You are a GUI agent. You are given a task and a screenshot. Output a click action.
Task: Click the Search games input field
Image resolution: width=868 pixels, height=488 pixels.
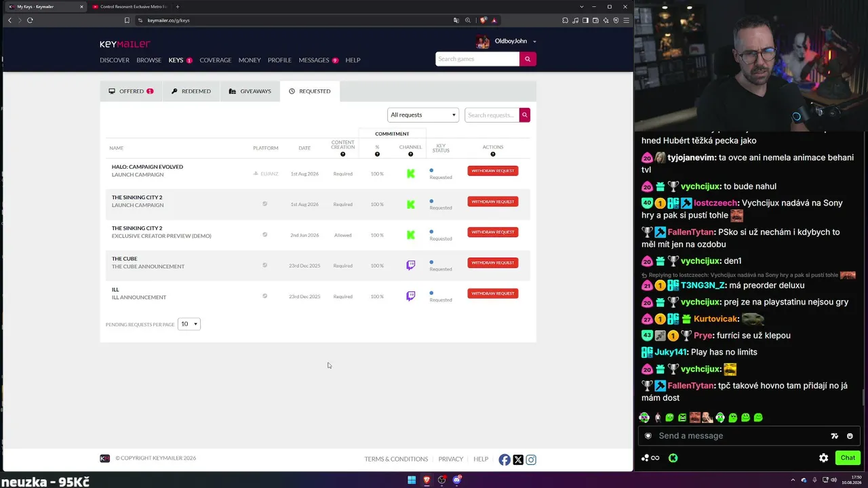[x=477, y=59]
